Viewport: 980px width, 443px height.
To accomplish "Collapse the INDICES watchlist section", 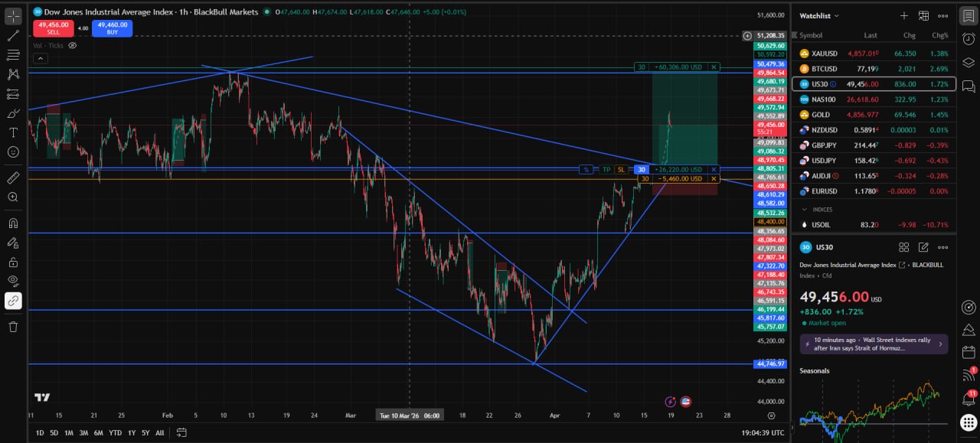I will (x=804, y=209).
